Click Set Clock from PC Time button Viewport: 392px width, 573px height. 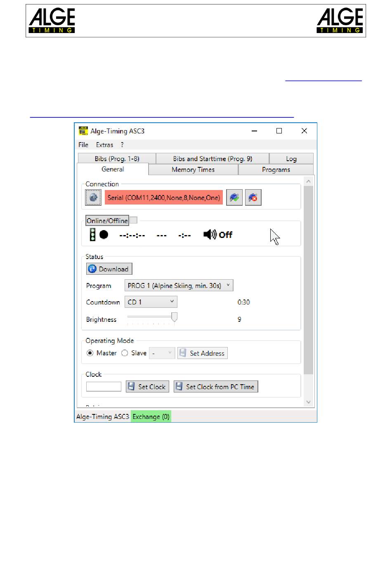(216, 387)
